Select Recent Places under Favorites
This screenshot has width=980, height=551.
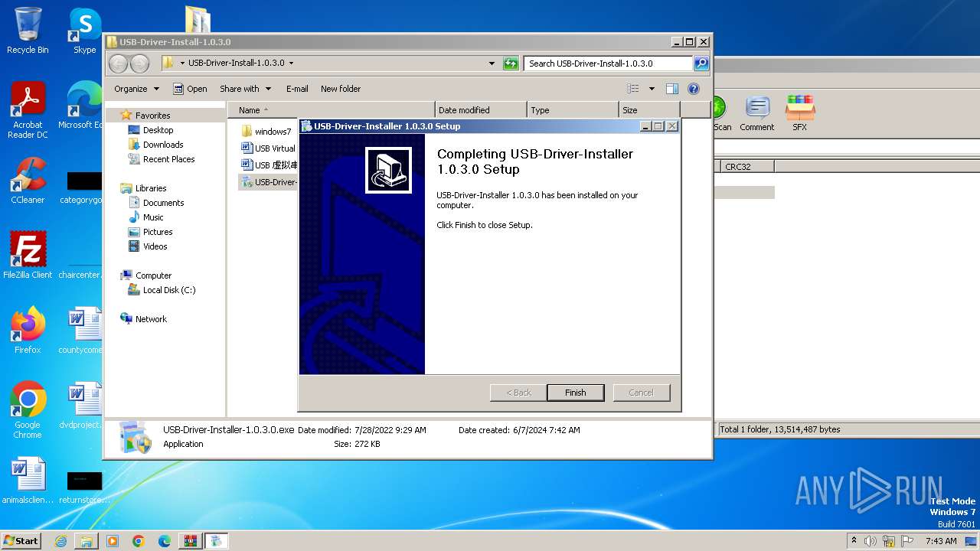click(168, 159)
